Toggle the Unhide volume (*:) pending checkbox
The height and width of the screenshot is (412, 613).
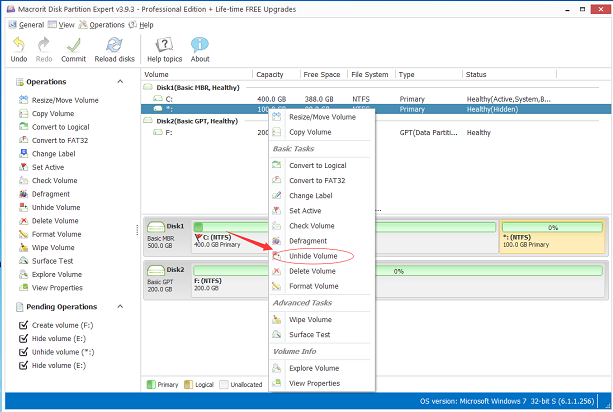23,352
